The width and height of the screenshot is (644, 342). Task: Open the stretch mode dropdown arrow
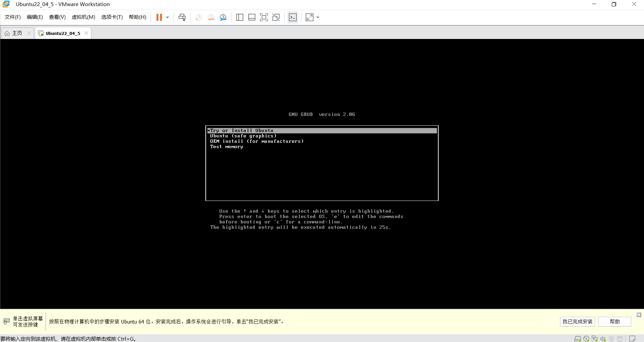317,17
